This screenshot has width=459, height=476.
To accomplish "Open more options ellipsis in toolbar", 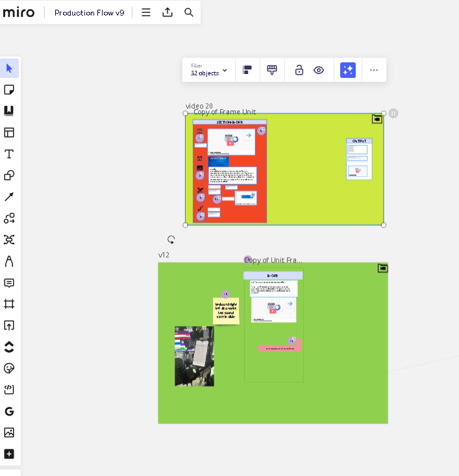I will pos(374,70).
